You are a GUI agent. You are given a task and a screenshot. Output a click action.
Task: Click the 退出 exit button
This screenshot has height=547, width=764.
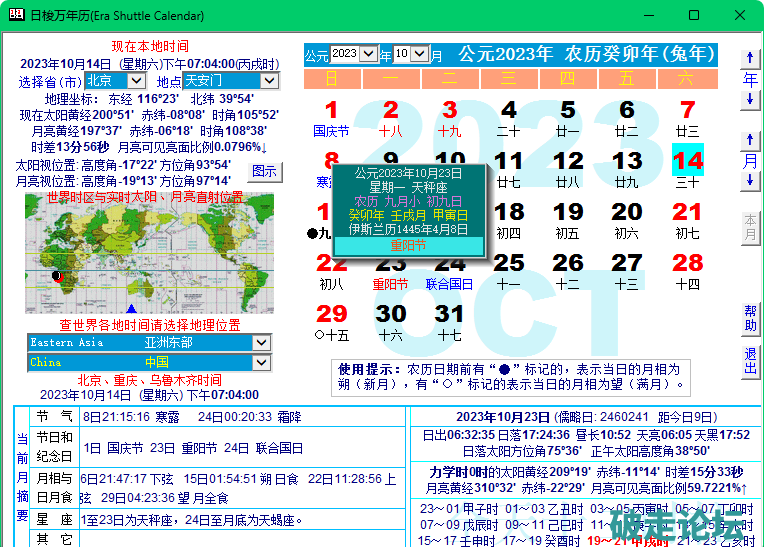(750, 361)
